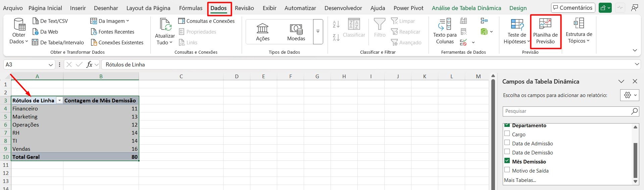Image resolution: width=644 pixels, height=190 pixels.
Task: Click the fx insert function icon
Action: pyautogui.click(x=89, y=64)
